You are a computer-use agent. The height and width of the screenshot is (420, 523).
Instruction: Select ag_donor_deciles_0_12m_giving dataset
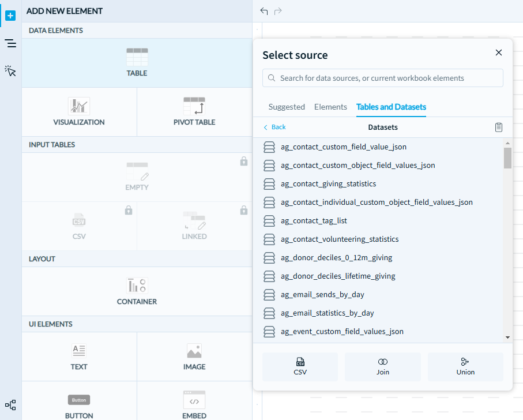[379, 257]
